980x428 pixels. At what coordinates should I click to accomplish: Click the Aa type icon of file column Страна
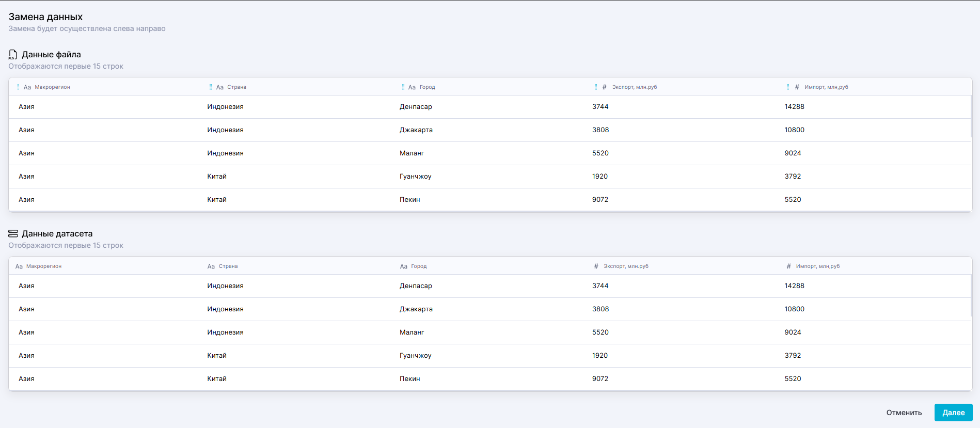coord(220,87)
